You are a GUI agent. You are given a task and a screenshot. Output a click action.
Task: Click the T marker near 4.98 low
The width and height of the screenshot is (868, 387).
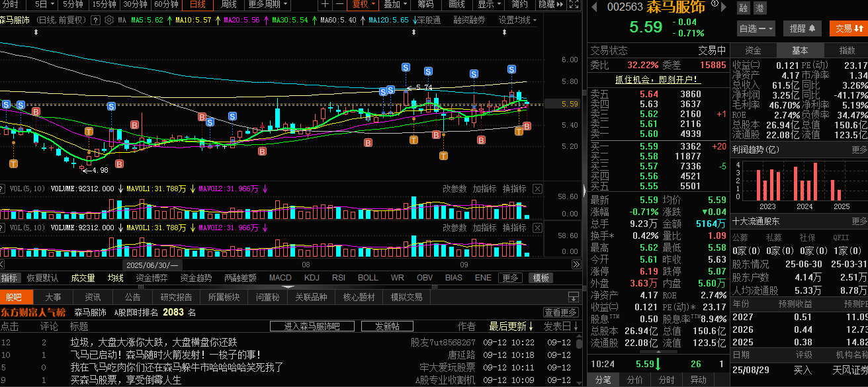[x=89, y=132]
